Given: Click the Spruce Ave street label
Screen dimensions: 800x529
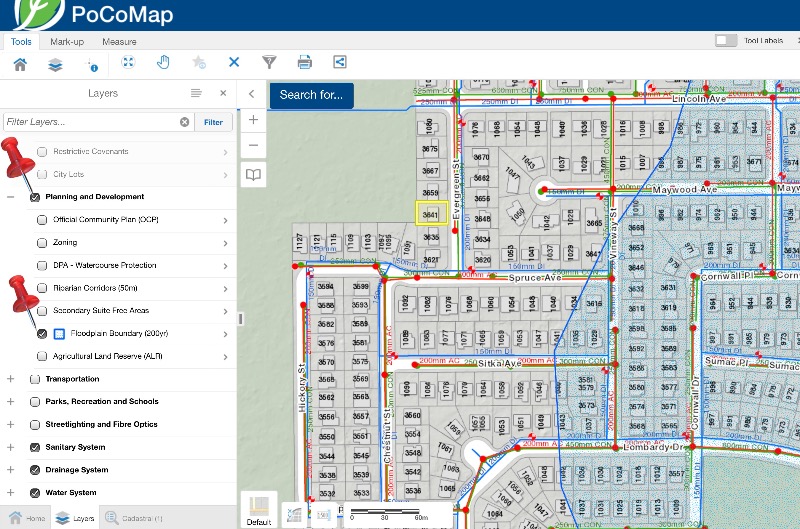Looking at the screenshot, I should coord(534,278).
